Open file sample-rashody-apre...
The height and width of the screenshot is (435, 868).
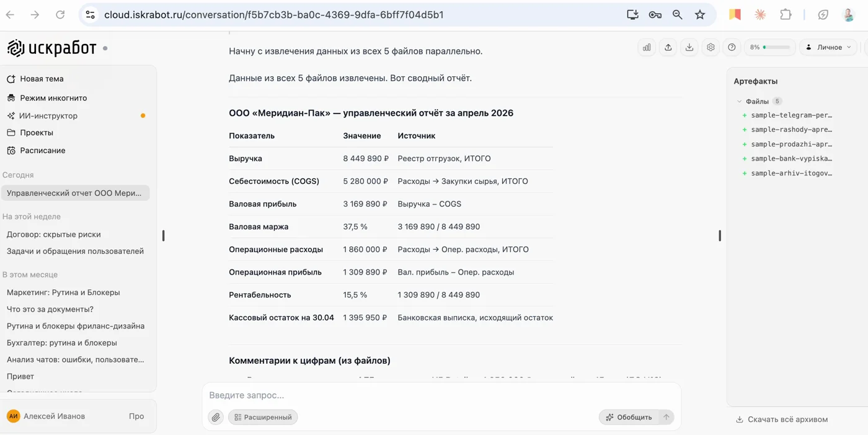[791, 130]
